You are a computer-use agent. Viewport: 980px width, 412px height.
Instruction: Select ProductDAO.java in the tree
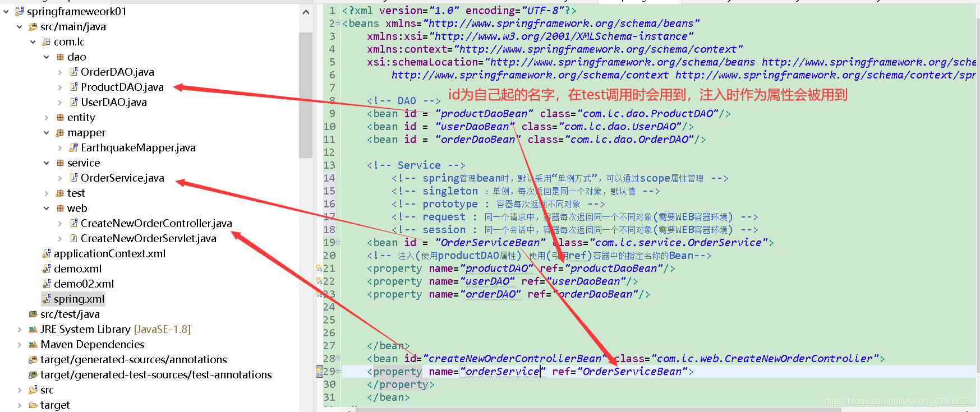click(122, 87)
